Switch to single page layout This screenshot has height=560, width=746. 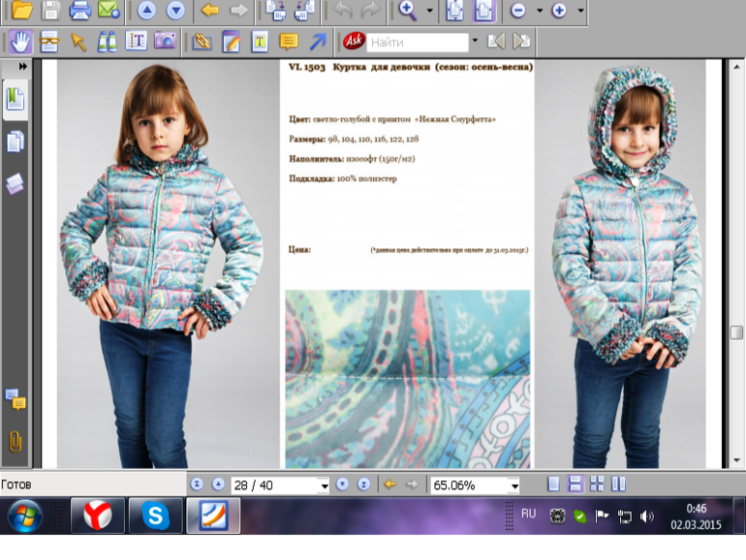point(553,484)
